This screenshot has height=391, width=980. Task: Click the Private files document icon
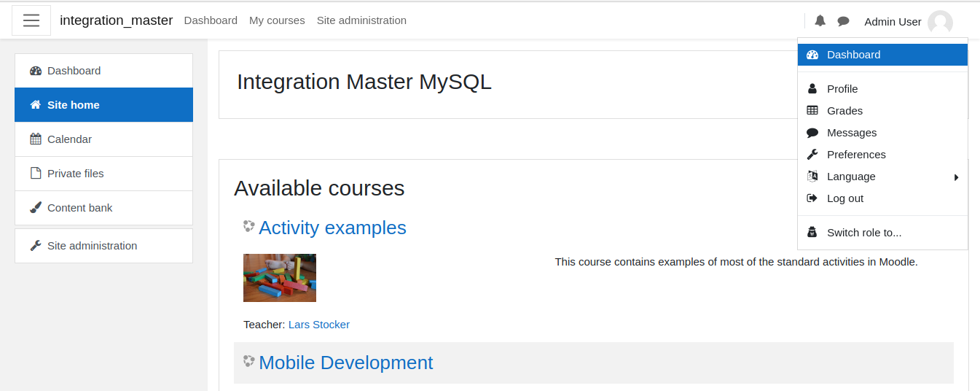(x=36, y=174)
